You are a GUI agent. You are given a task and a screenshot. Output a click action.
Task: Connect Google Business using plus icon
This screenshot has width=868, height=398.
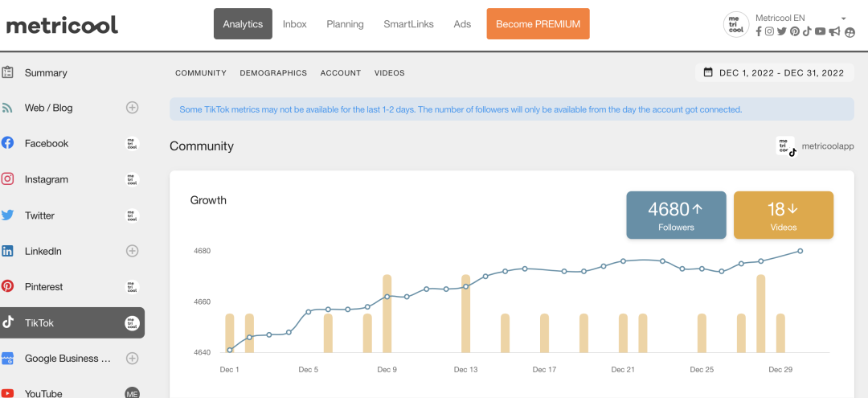point(133,359)
